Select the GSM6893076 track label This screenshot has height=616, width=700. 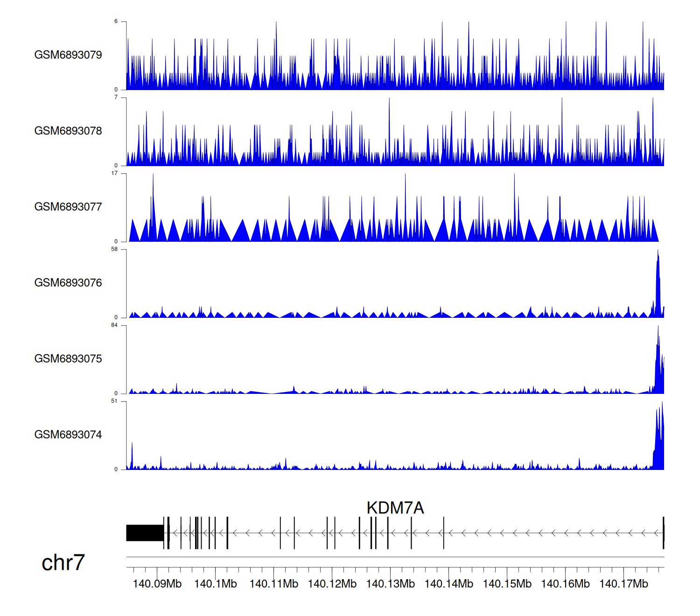pos(68,283)
